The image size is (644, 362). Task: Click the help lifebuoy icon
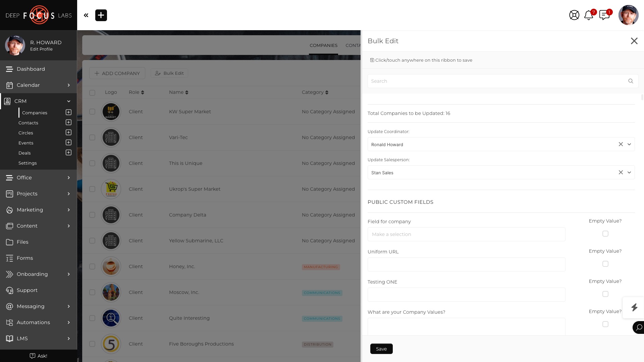[574, 15]
